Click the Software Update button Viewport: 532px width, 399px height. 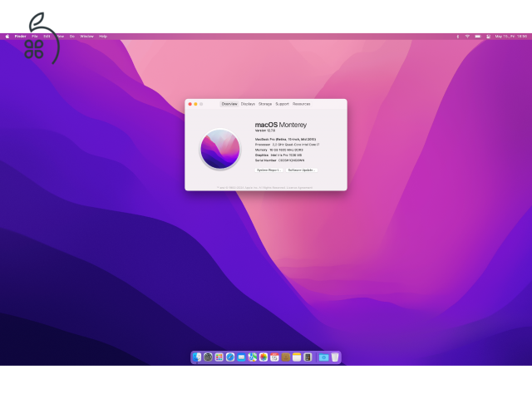pos(302,170)
